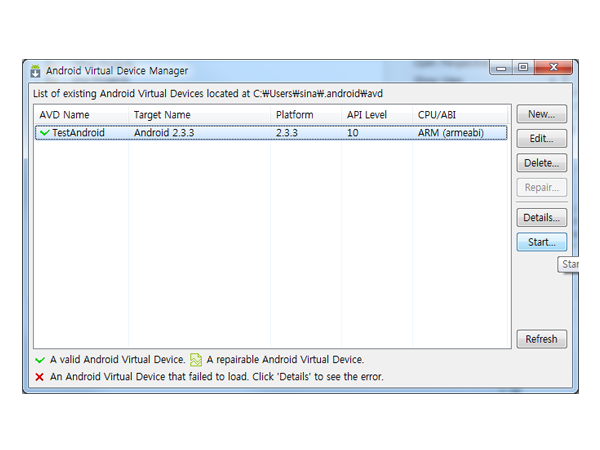Screen dimensions: 600x450
Task: Click the 'A repairable Android Virtual Device' text
Action: pyautogui.click(x=285, y=360)
